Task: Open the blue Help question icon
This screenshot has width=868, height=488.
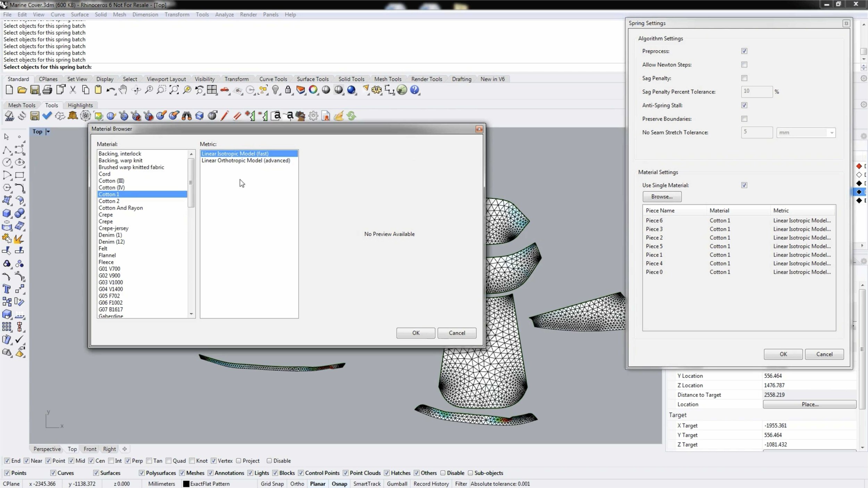Action: [415, 90]
